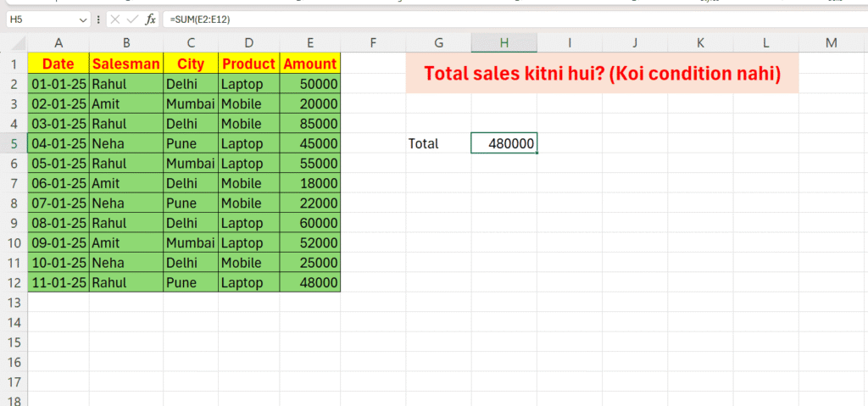Click the title Total sales kitni hui
This screenshot has height=406, width=868.
tap(603, 73)
